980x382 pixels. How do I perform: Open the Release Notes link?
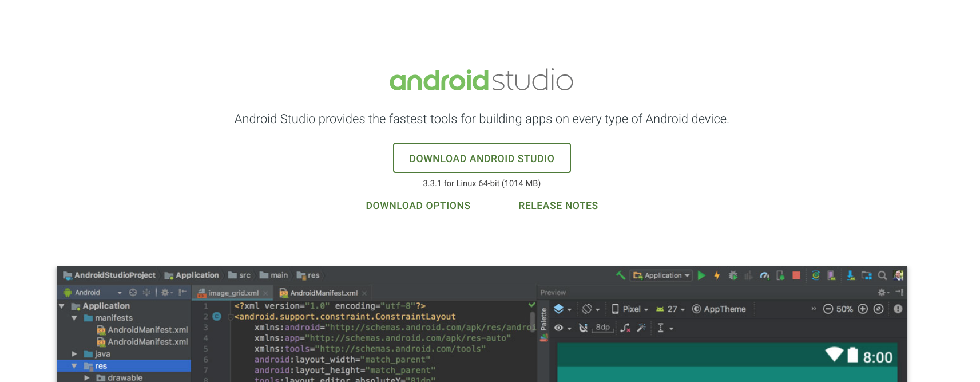558,206
